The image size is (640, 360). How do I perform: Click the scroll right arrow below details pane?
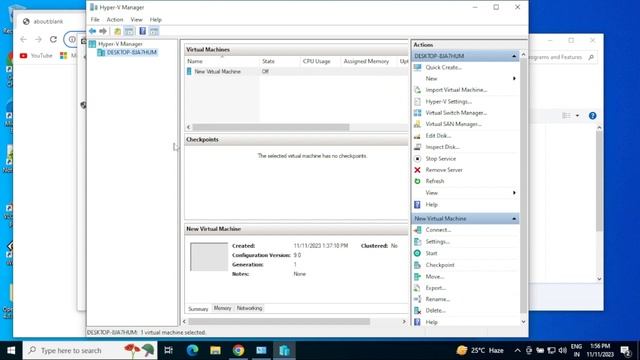[404, 322]
